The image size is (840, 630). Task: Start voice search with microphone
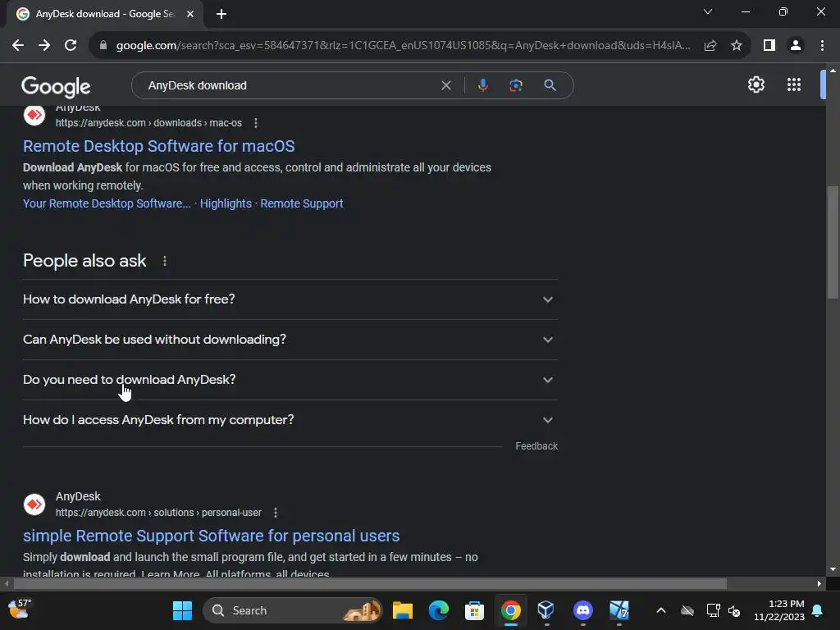(482, 85)
